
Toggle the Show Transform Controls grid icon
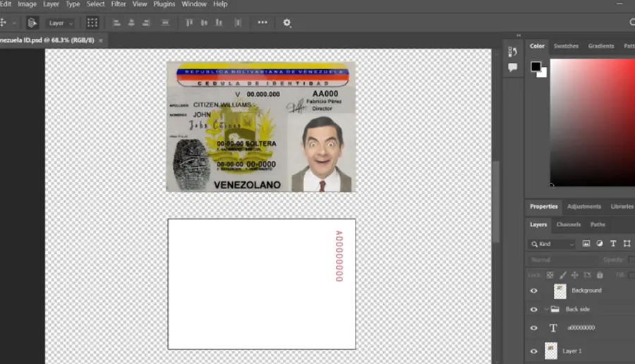(x=92, y=23)
